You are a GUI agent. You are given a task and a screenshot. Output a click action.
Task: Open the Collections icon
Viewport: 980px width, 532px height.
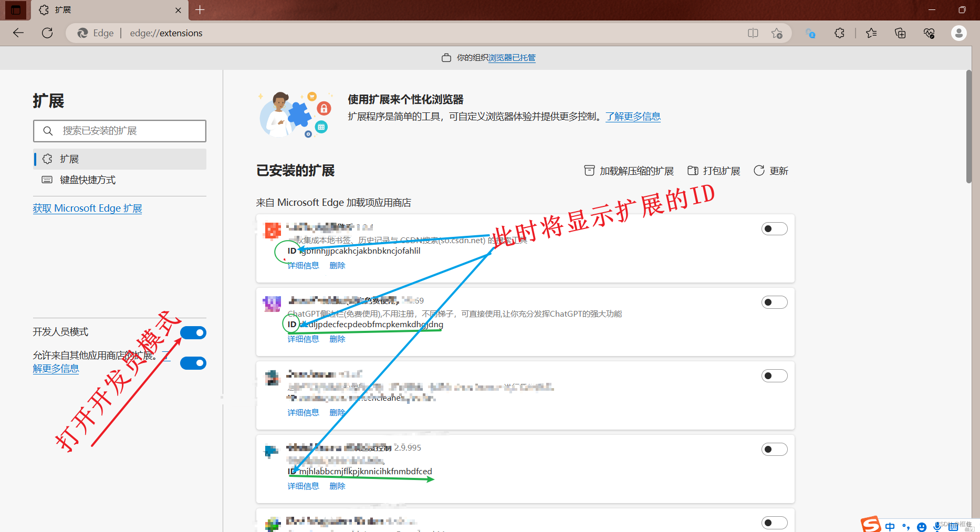point(900,33)
